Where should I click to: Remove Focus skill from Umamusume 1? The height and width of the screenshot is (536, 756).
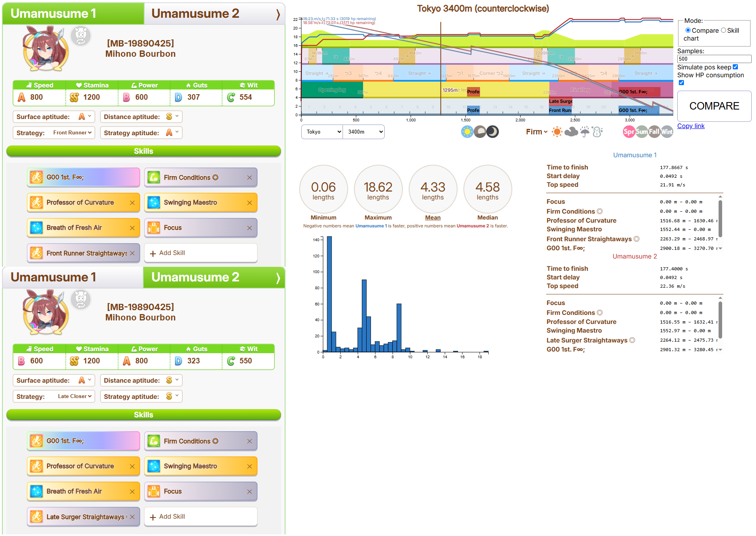click(249, 228)
